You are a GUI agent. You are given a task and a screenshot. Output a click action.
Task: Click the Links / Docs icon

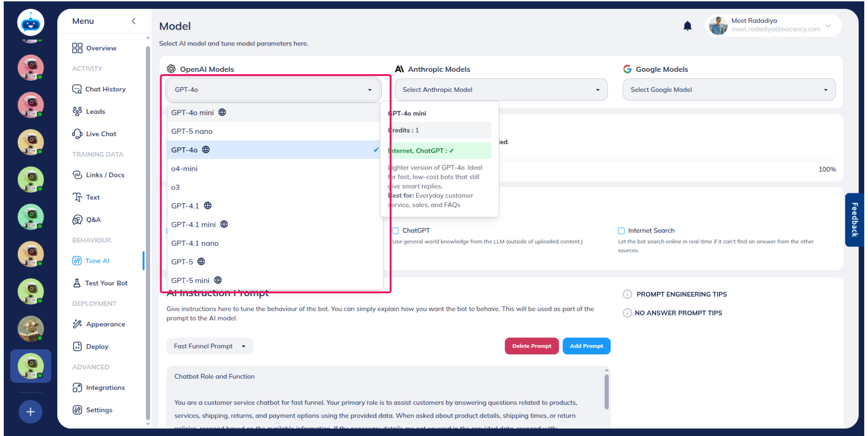pyautogui.click(x=77, y=175)
